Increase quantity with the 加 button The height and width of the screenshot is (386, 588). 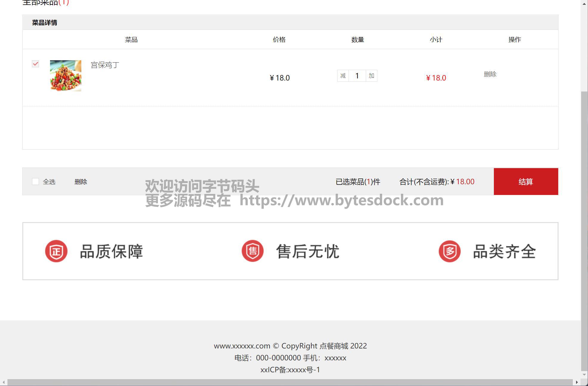point(371,76)
